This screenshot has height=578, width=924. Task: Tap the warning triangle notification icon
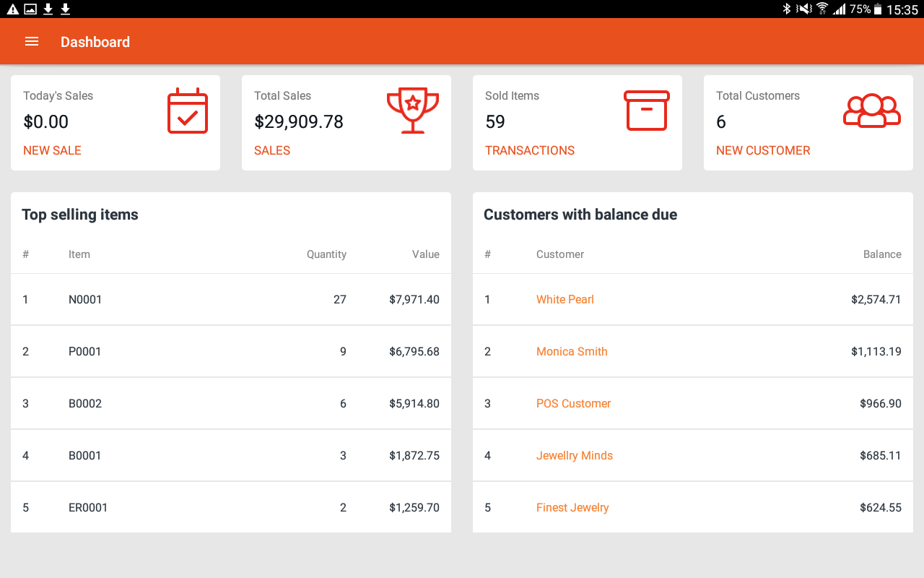coord(12,9)
